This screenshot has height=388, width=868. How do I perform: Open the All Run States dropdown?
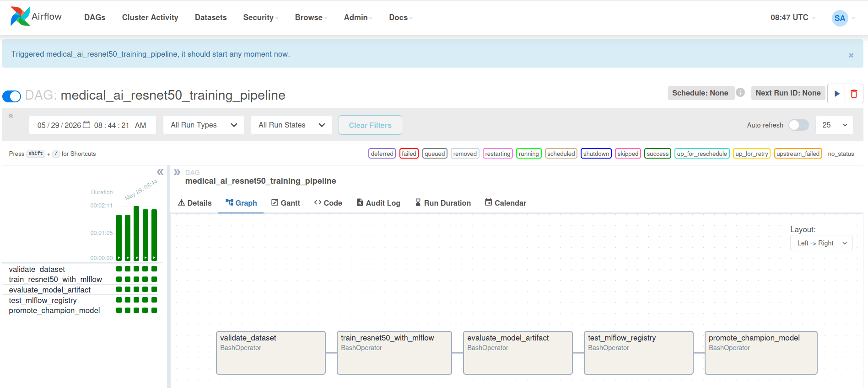(x=291, y=125)
